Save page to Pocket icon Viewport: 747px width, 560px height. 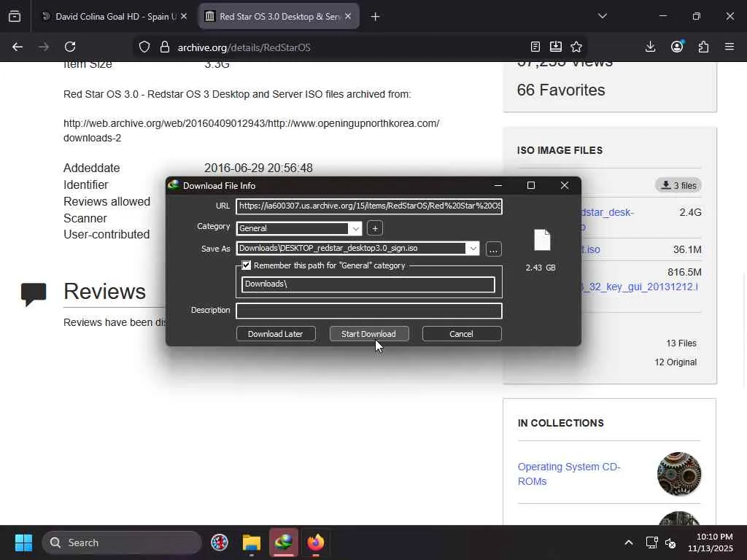tap(555, 47)
